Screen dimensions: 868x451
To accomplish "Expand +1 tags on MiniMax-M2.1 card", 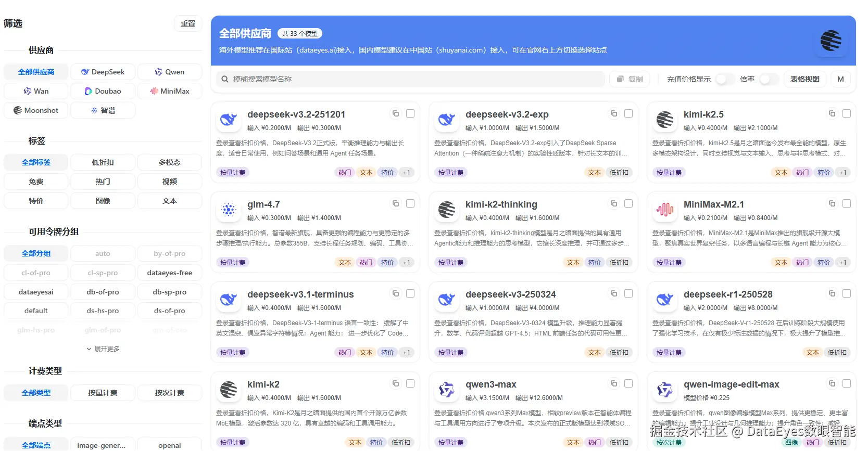I will click(843, 263).
